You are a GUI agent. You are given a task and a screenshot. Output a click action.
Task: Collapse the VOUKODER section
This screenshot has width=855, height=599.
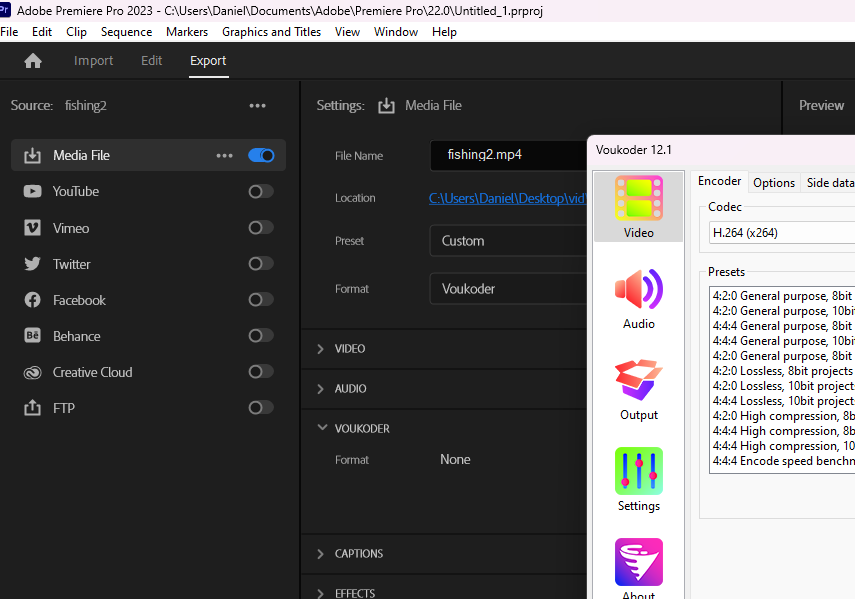321,428
